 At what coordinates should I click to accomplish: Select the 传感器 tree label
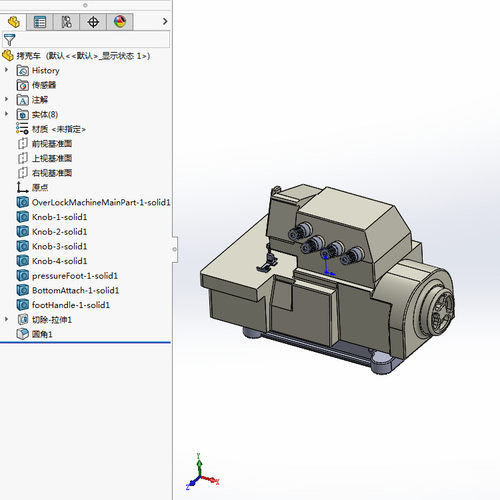click(44, 85)
